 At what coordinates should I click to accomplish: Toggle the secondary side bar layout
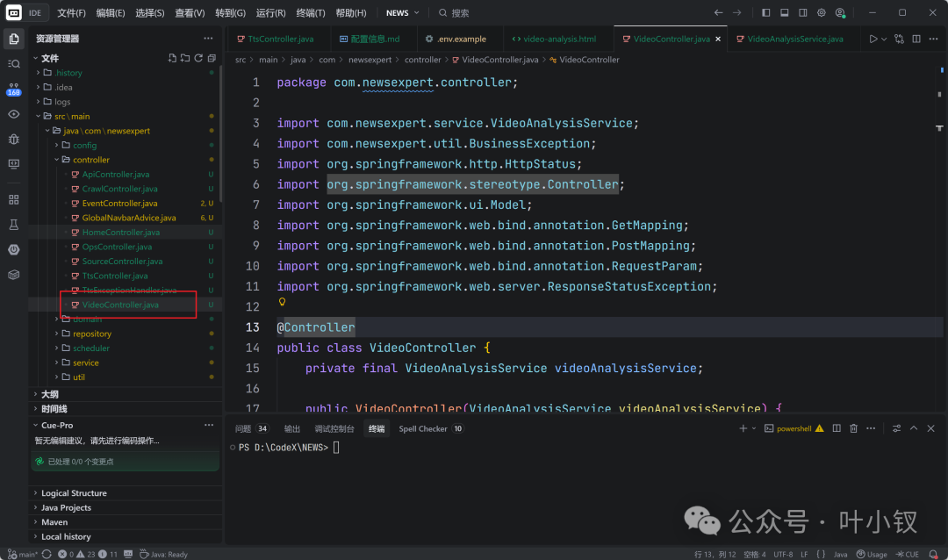point(803,12)
